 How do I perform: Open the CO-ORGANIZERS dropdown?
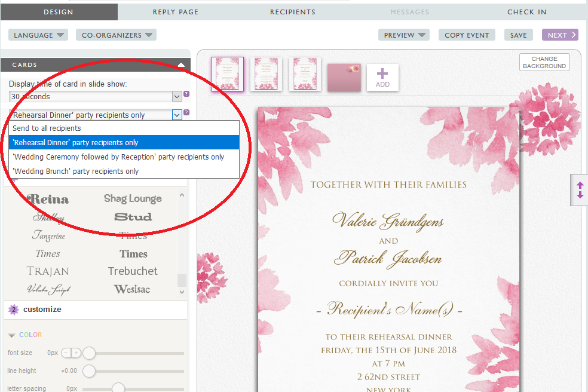click(116, 35)
